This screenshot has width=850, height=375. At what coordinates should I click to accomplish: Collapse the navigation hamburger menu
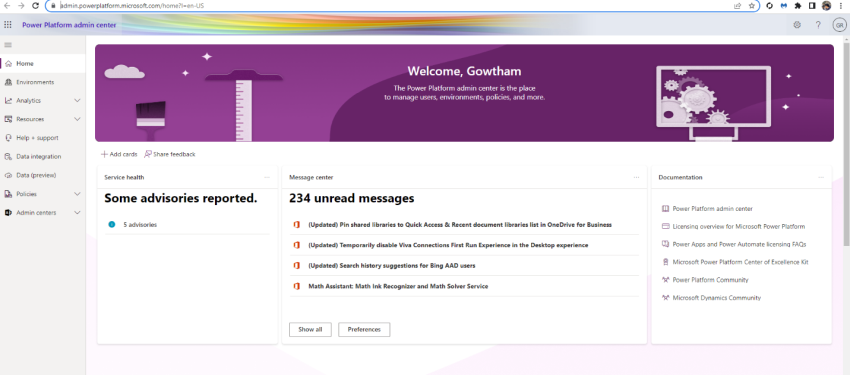(x=8, y=45)
